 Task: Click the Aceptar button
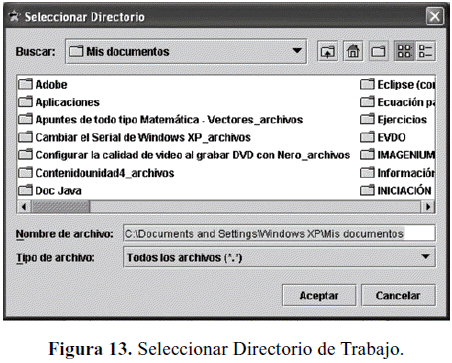[319, 295]
